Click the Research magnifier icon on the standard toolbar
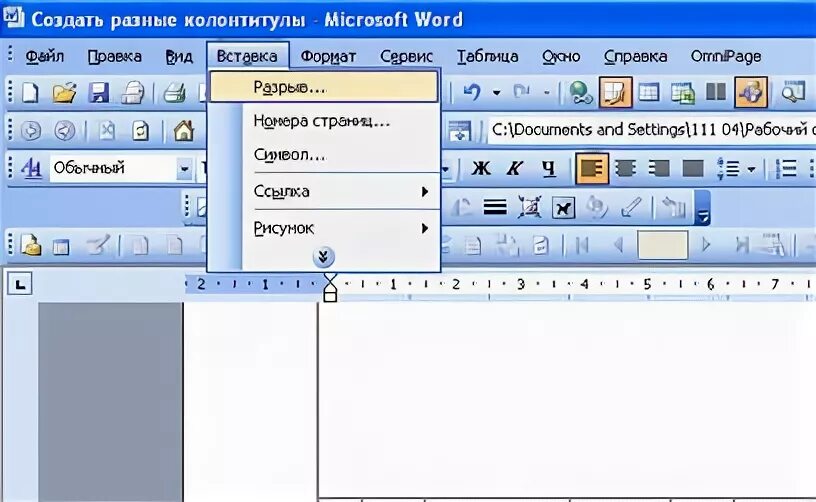This screenshot has width=816, height=502. [x=793, y=93]
